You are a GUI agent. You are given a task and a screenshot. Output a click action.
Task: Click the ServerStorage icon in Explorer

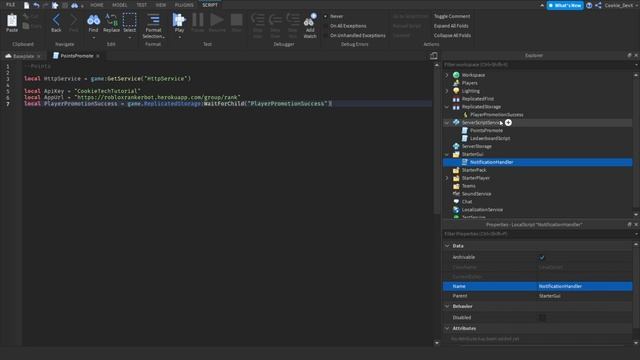point(456,146)
